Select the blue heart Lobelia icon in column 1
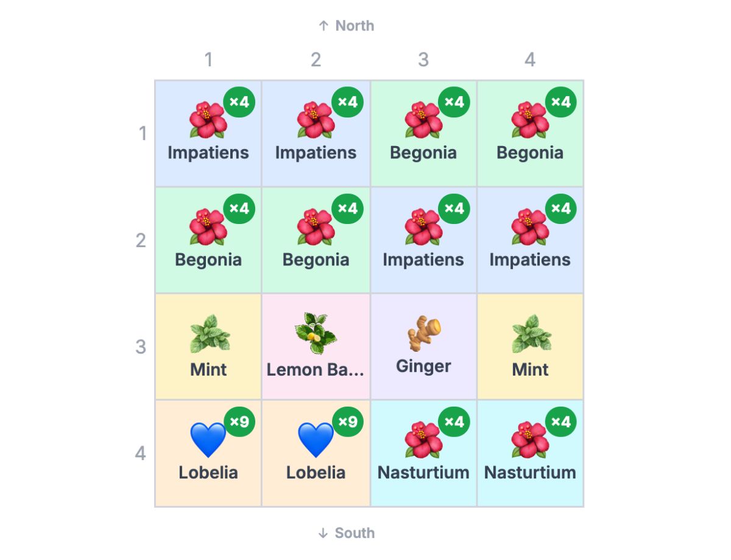The image size is (731, 560). click(208, 439)
